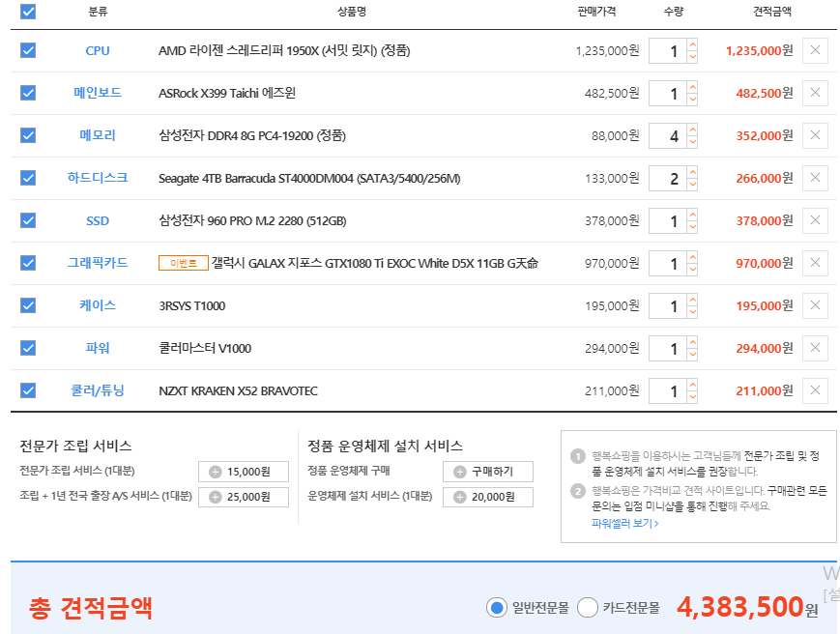Remove the NZXT KRAKEN X52 cooler with its X icon
The image size is (840, 634).
(x=815, y=390)
